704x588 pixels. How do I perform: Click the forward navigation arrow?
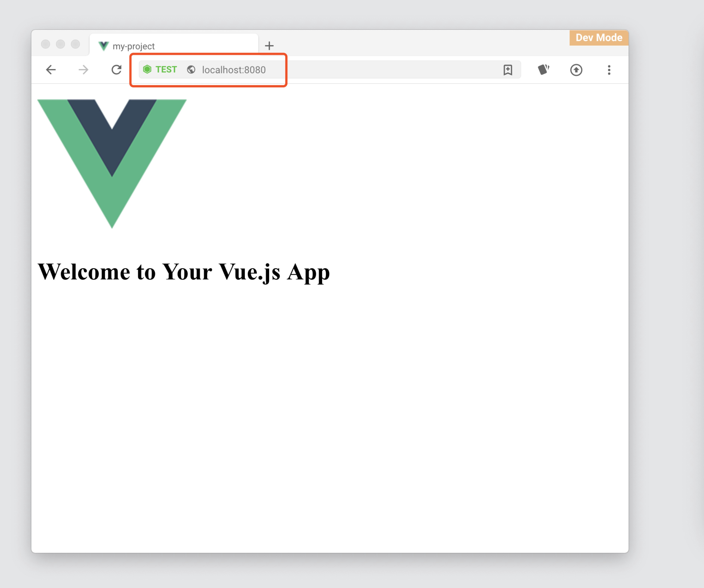point(83,70)
